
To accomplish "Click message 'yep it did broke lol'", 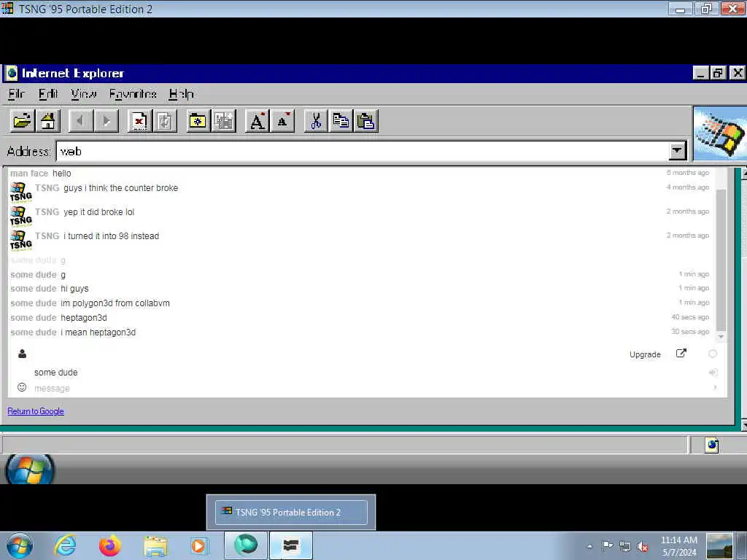I will pos(99,212).
